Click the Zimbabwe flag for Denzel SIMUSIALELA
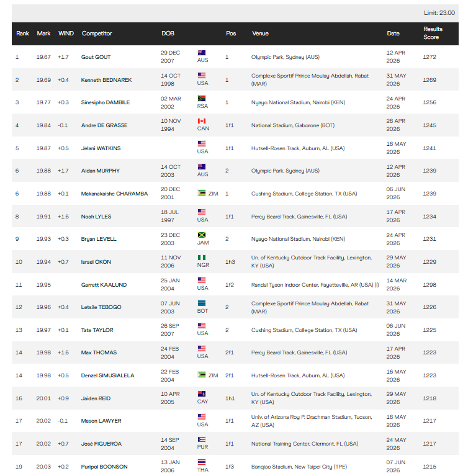This screenshot has width=463, height=476. click(x=201, y=375)
